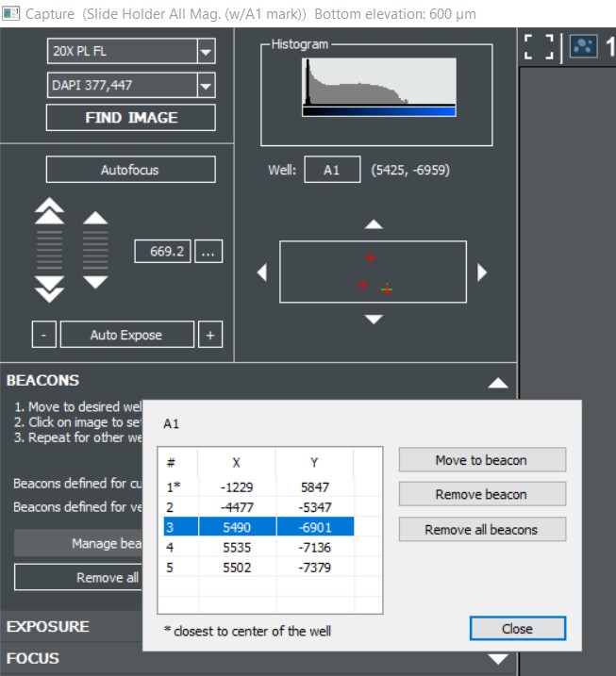Click the histogram blue gradient bar
This screenshot has height=676, width=616.
[378, 111]
